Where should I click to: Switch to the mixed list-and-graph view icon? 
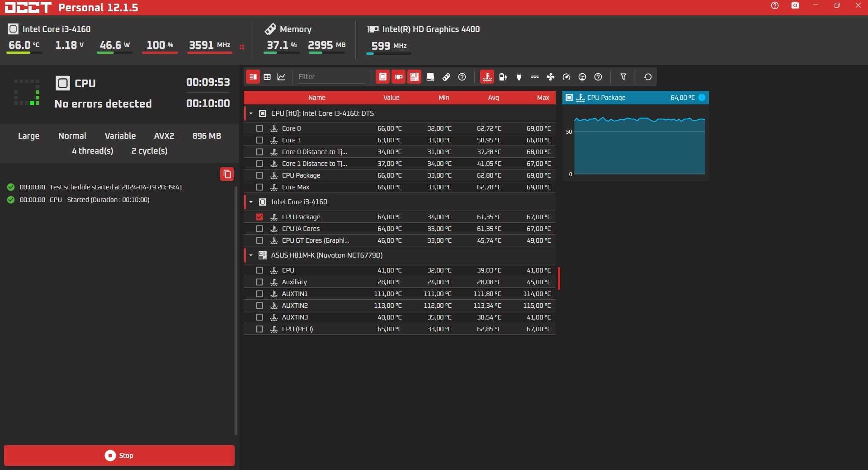tap(253, 77)
